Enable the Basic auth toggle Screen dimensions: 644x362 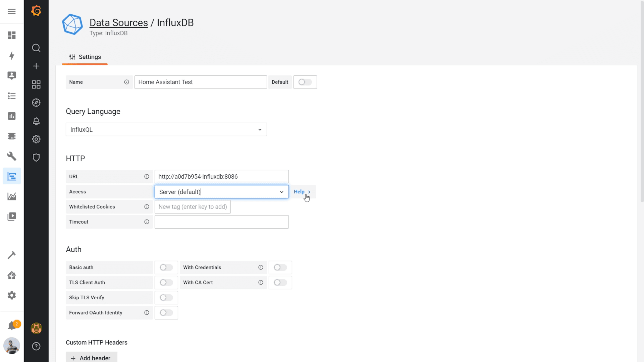[x=166, y=267]
